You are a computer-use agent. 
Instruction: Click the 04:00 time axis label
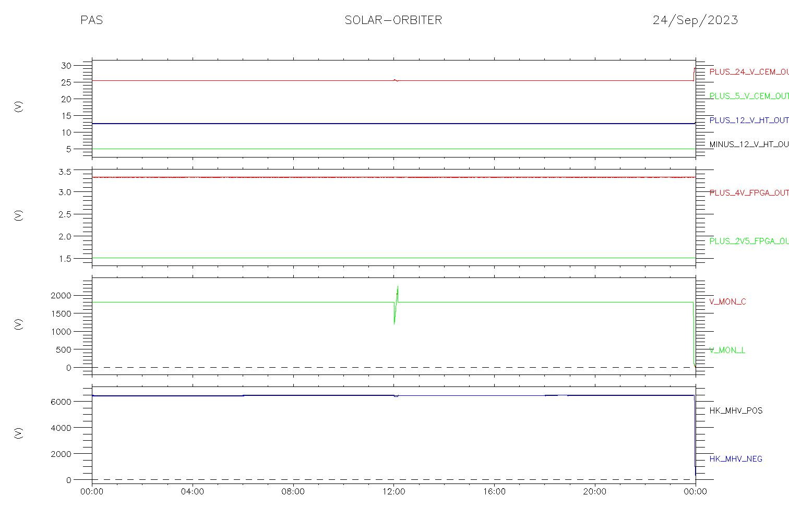[x=193, y=492]
